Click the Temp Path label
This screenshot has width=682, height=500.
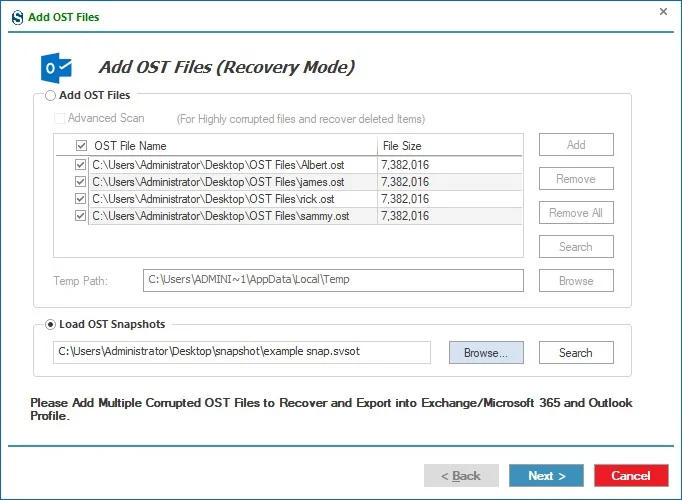[x=80, y=281]
